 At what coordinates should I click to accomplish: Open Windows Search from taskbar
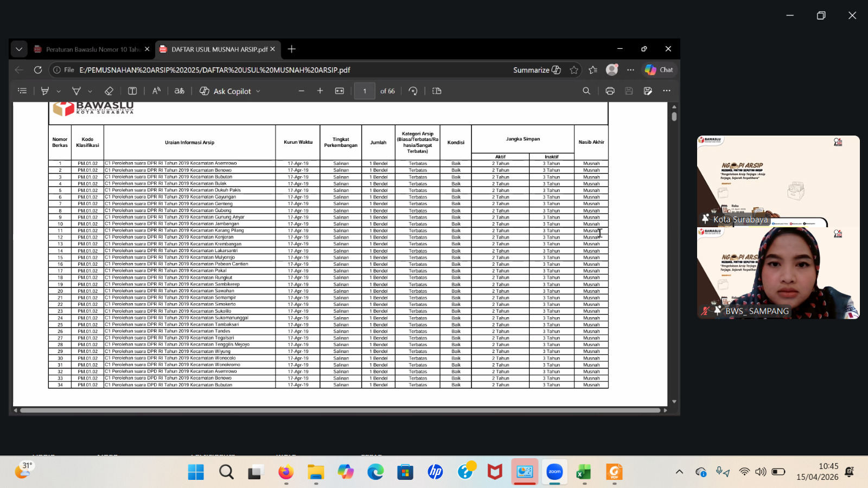[226, 472]
